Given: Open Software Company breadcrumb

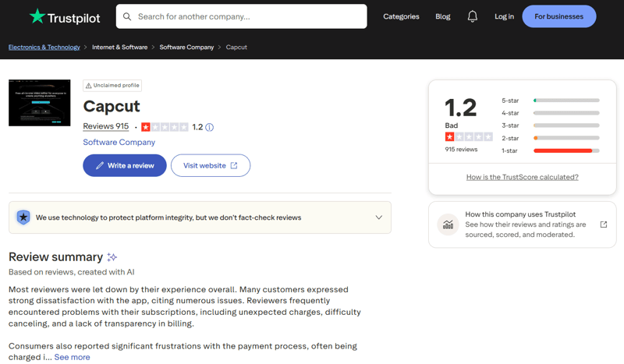Looking at the screenshot, I should tap(186, 47).
